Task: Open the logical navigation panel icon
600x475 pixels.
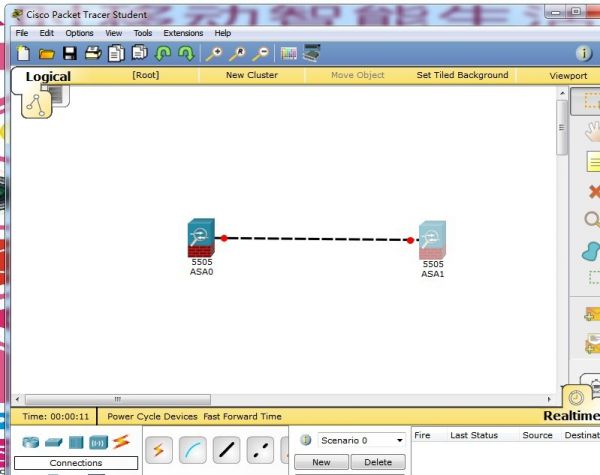Action: tap(37, 105)
